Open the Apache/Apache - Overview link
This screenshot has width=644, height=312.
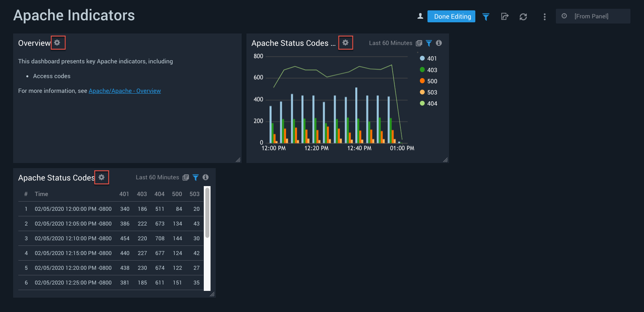pyautogui.click(x=124, y=91)
